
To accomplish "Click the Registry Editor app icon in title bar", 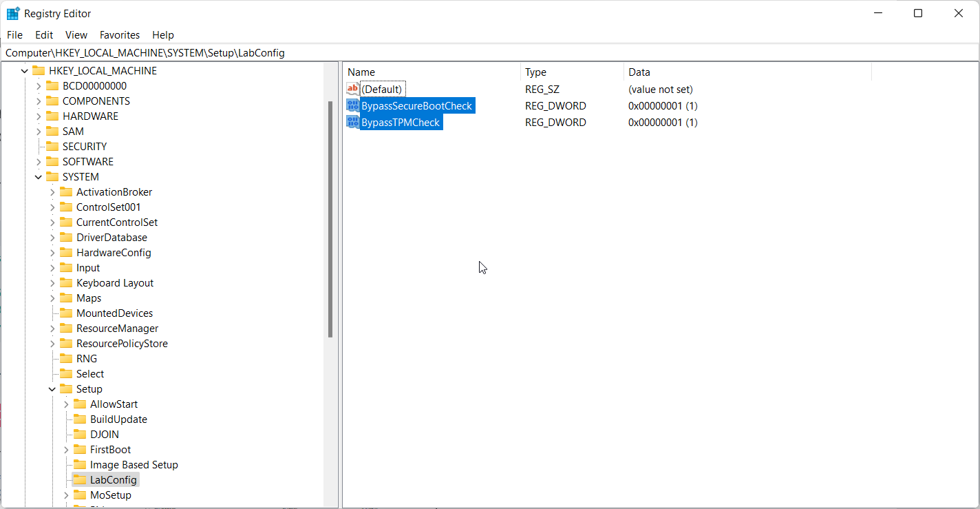I will [13, 13].
